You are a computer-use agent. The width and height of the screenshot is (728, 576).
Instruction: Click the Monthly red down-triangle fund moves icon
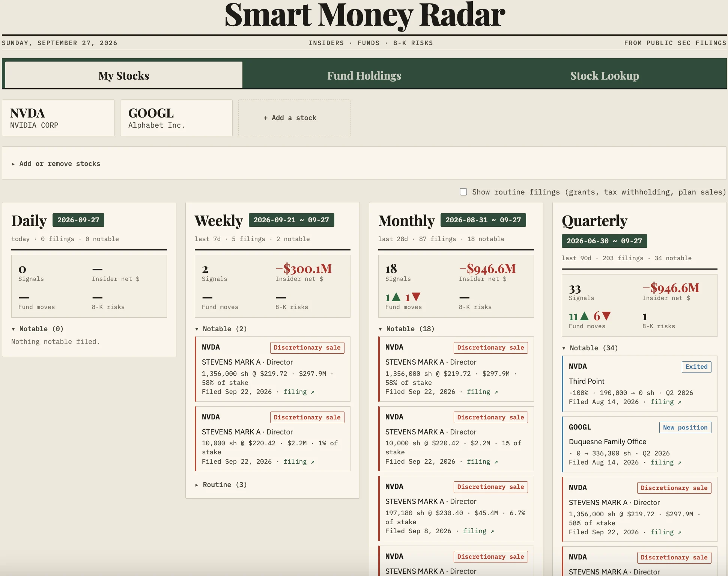click(416, 297)
